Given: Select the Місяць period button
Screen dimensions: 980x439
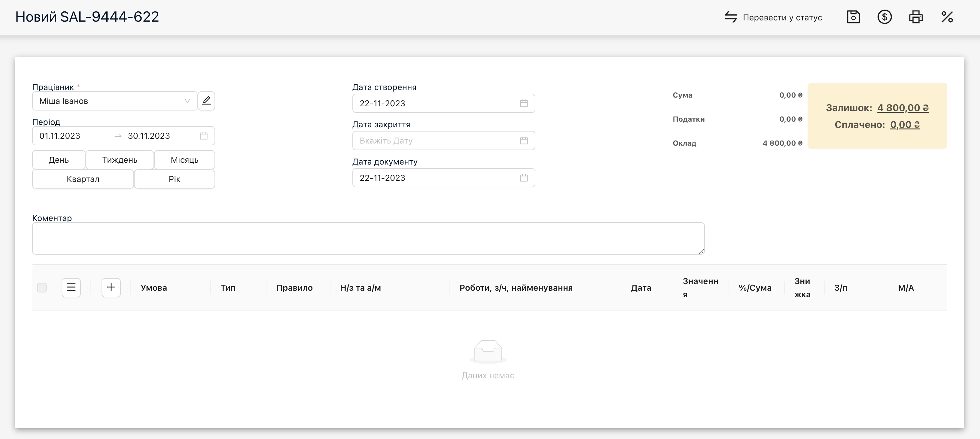Looking at the screenshot, I should [x=184, y=160].
